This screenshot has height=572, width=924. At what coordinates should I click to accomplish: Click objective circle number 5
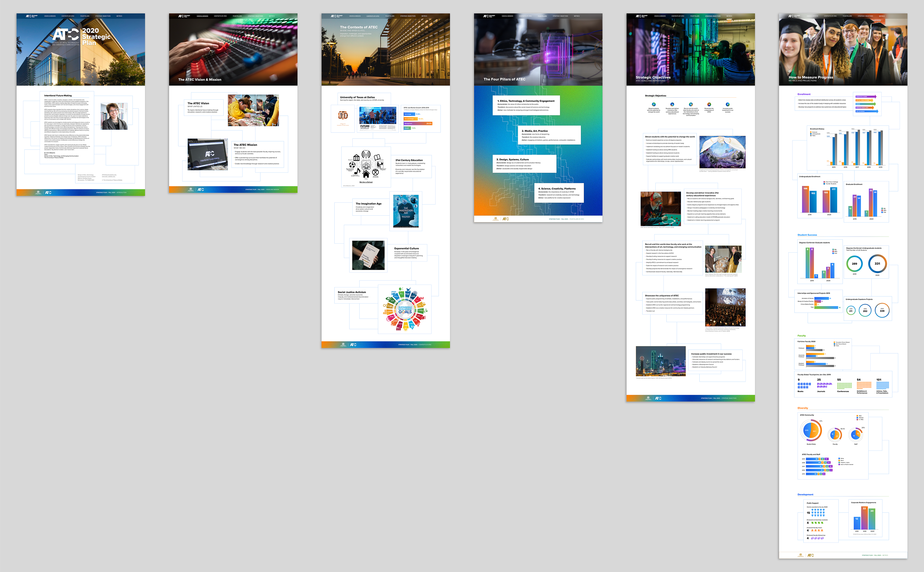727,104
